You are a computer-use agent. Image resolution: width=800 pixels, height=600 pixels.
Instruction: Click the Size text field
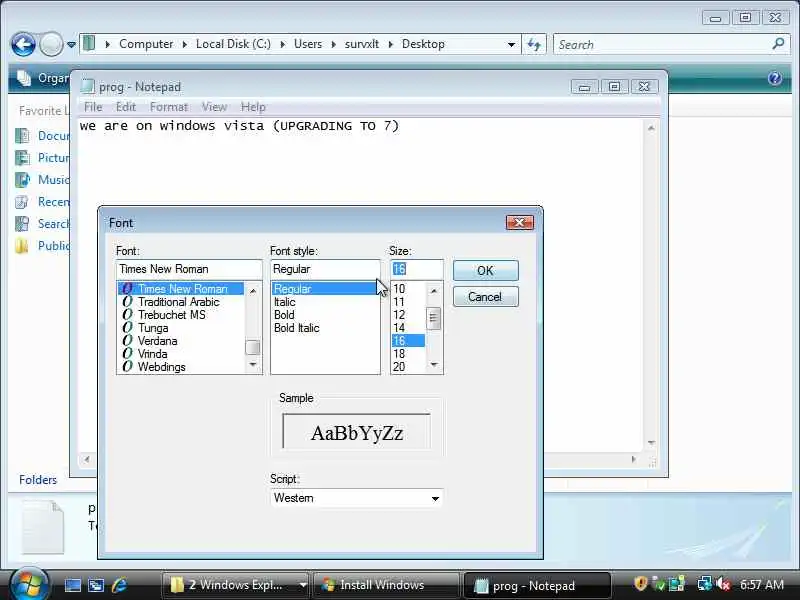[x=417, y=269]
